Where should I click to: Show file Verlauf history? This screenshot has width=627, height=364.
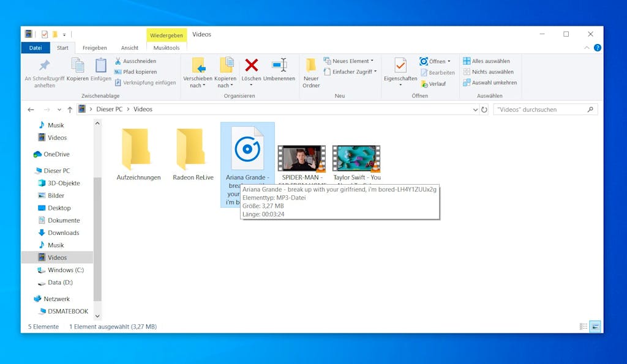[x=433, y=84]
